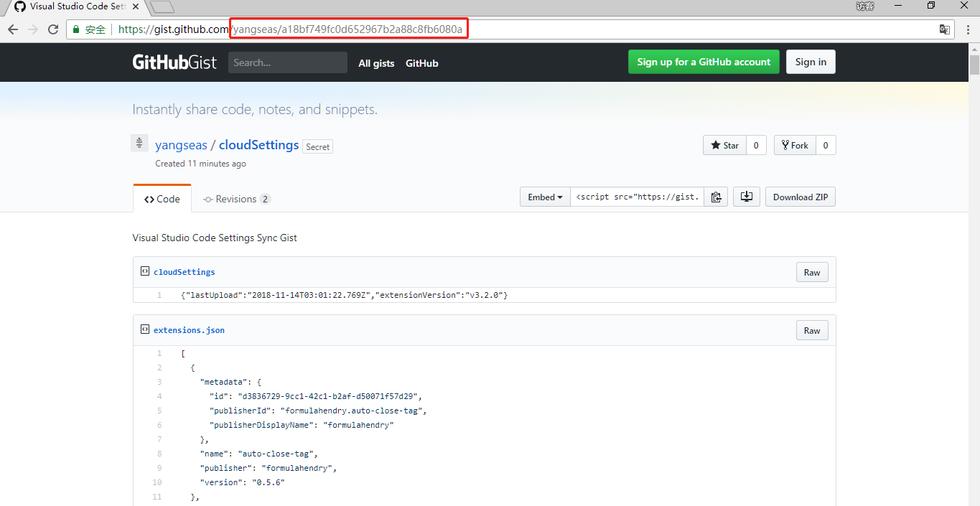Image resolution: width=980 pixels, height=506 pixels.
Task: Click the download gist icon beside Download ZIP
Action: (x=746, y=196)
